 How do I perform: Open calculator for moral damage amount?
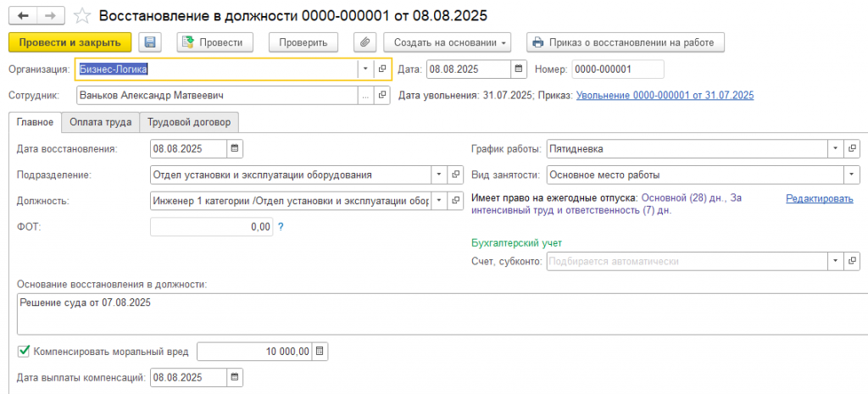[320, 351]
